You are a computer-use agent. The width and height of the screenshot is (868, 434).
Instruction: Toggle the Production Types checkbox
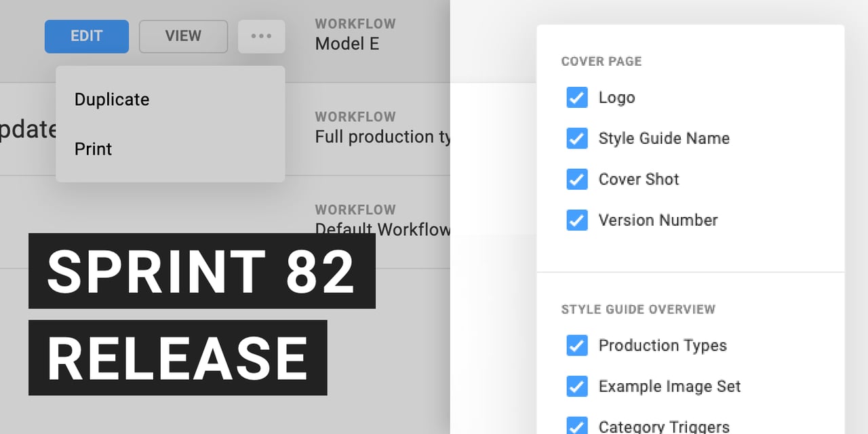[x=577, y=345]
